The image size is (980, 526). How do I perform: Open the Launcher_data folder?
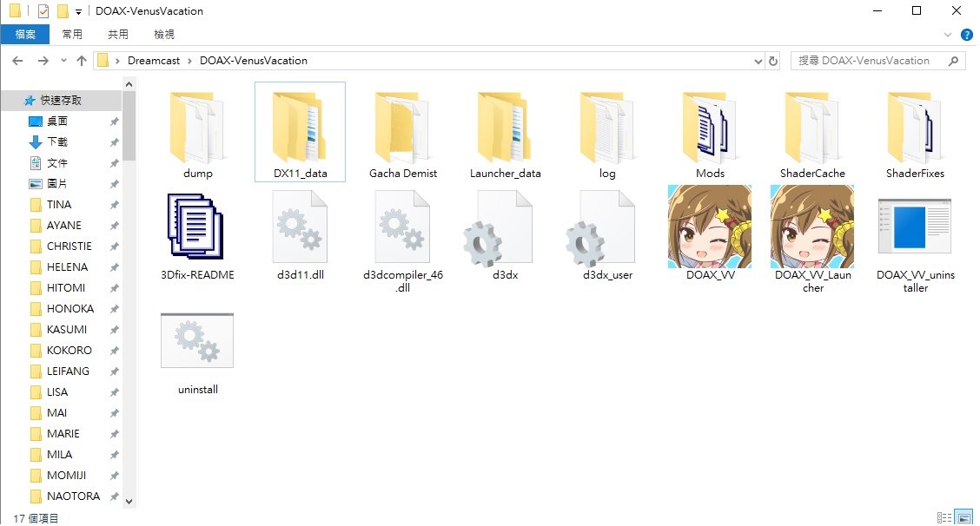point(505,133)
